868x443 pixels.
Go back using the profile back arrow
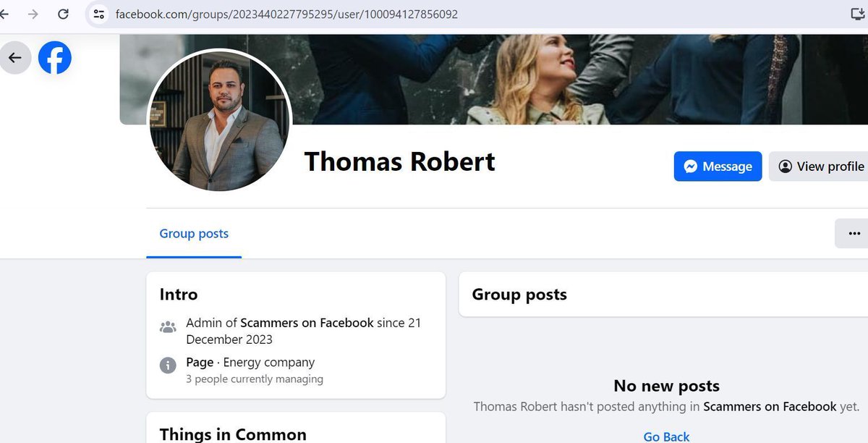[16, 57]
